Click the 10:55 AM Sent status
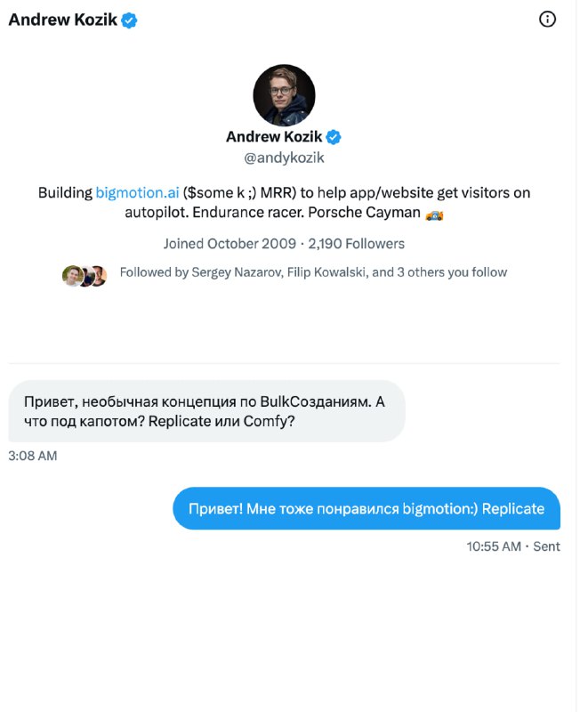The image size is (588, 712). (x=513, y=546)
